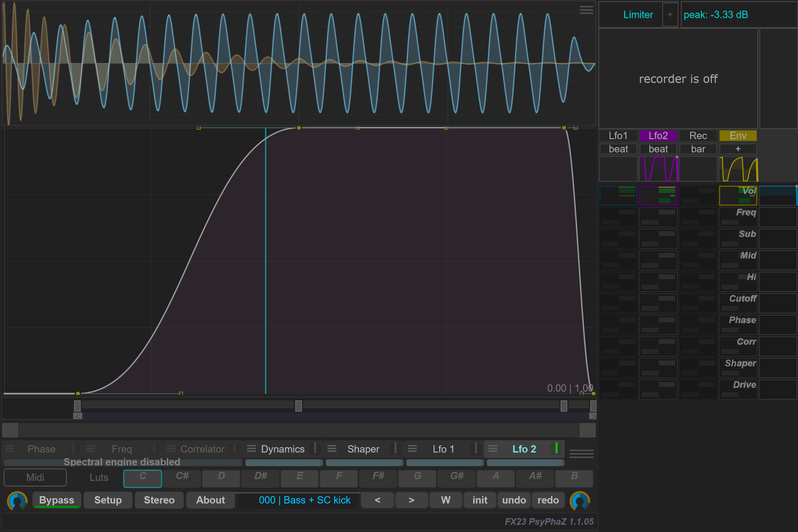Viewport: 798px width, 532px height.
Task: Switch to the Lfo1 modulator tab
Action: pos(618,136)
